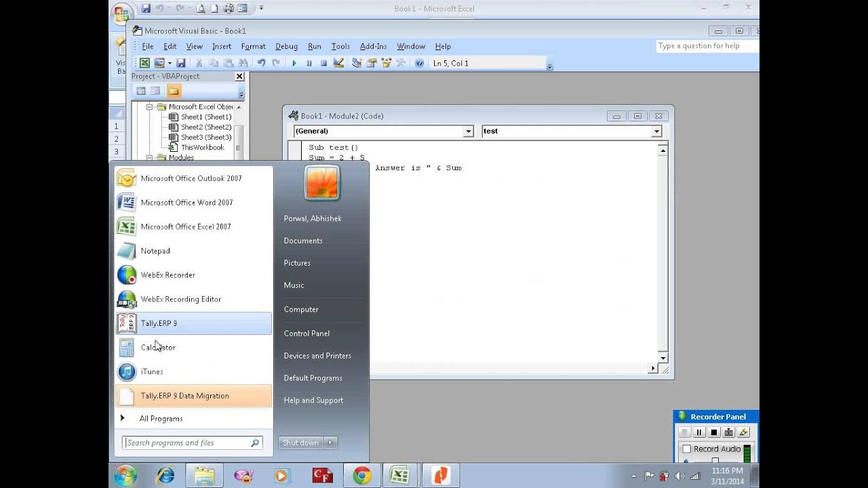Open the Project Explorer icon

click(357, 63)
